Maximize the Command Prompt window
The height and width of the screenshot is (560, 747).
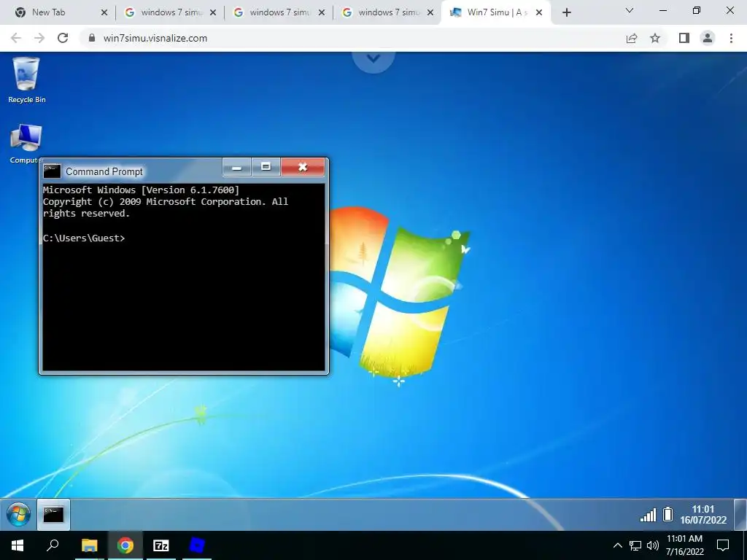(x=266, y=167)
